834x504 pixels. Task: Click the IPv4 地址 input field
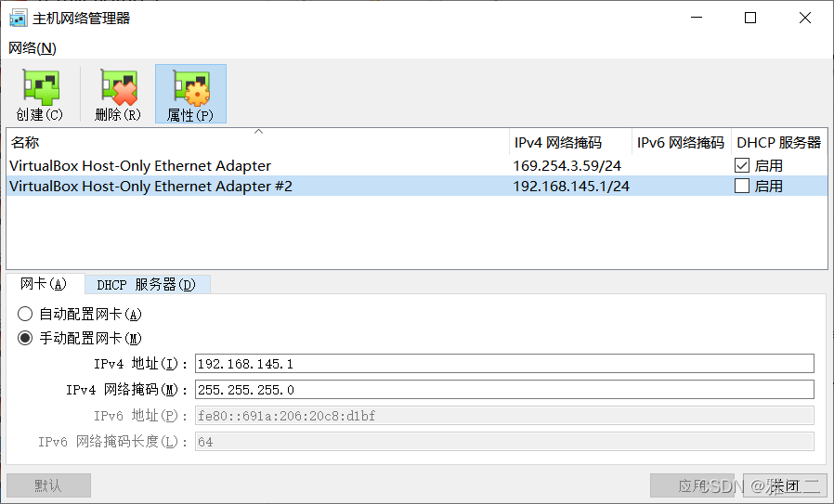[504, 364]
